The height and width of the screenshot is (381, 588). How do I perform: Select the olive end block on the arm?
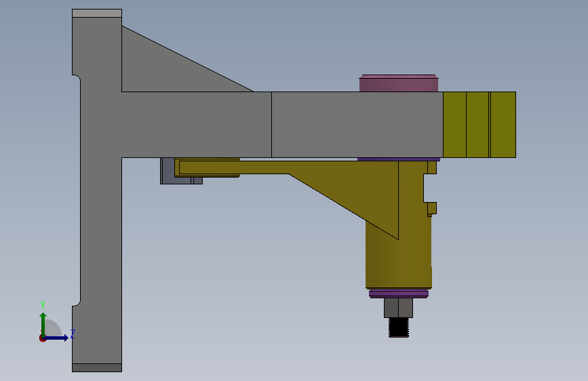point(479,125)
